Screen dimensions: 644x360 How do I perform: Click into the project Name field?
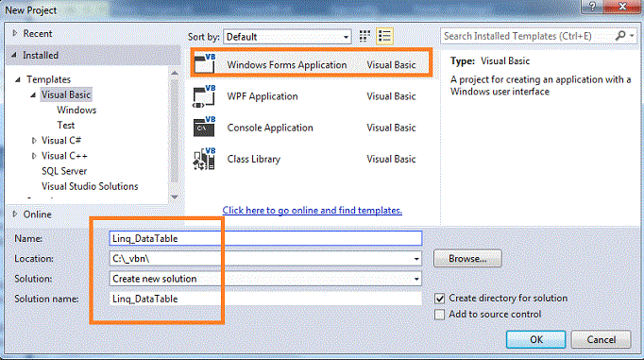265,238
